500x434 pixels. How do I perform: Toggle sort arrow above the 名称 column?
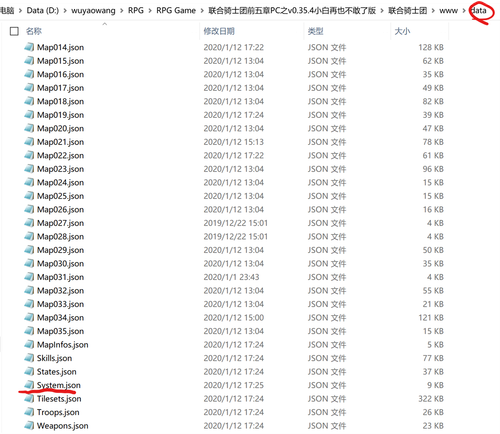coord(105,24)
